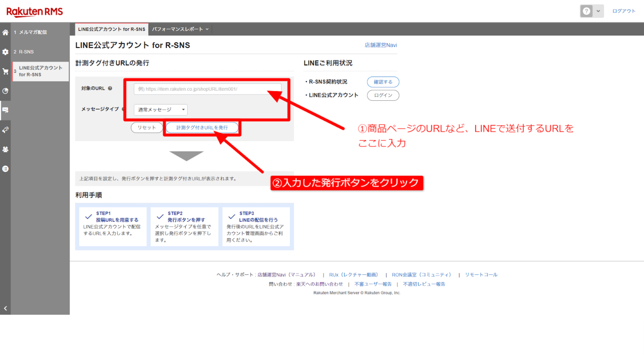Select LINE公式アカウント for R-SNS side menu item

(x=41, y=71)
